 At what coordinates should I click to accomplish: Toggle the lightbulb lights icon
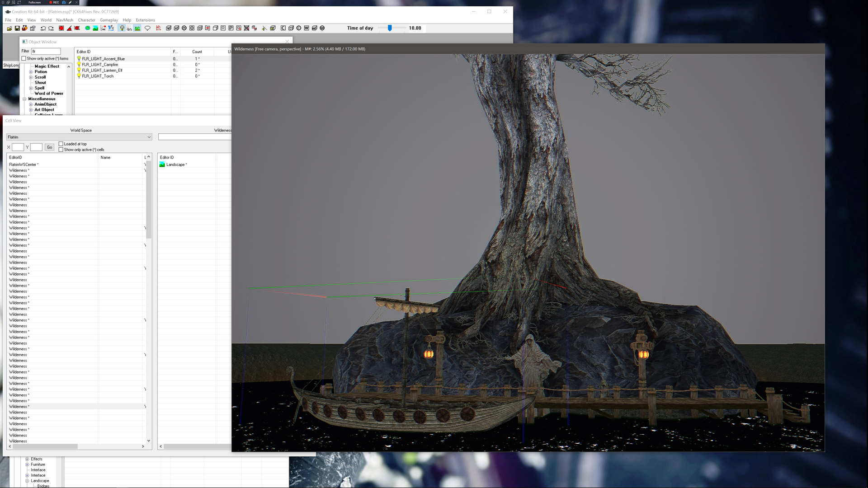tap(122, 28)
